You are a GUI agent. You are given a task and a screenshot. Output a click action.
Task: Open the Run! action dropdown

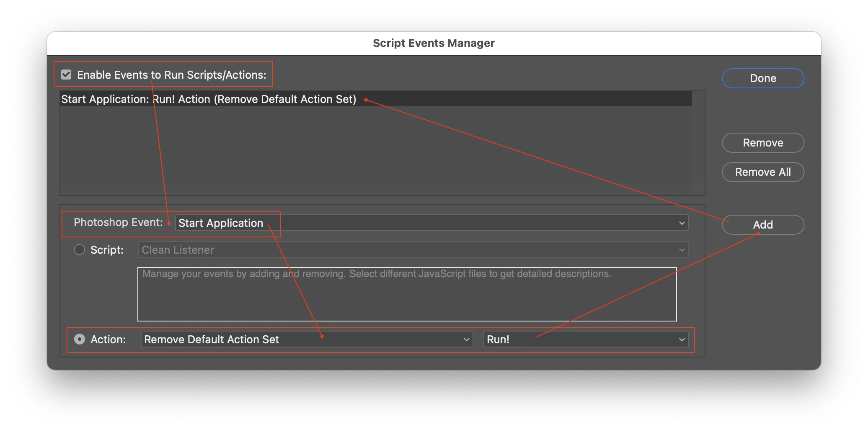pos(586,339)
